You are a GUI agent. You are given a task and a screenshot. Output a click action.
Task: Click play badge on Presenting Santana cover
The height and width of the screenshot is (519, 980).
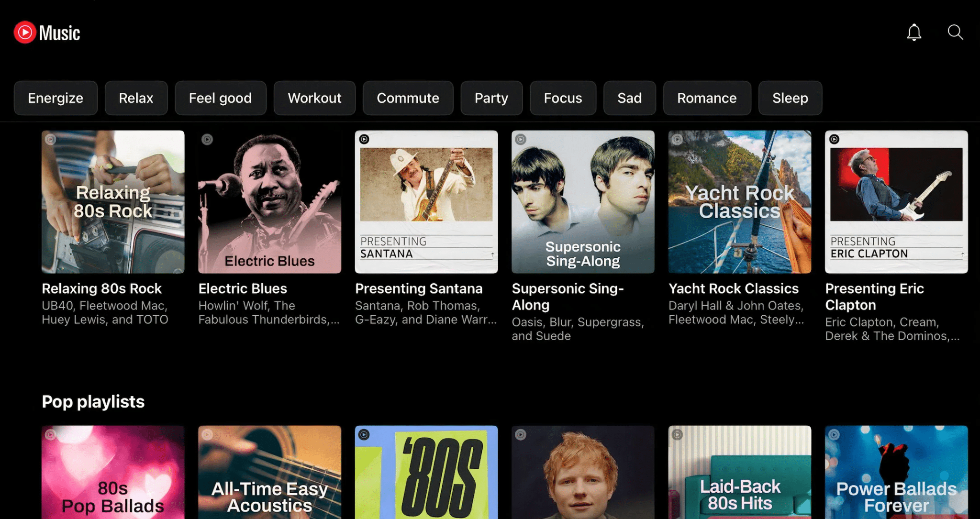click(364, 139)
